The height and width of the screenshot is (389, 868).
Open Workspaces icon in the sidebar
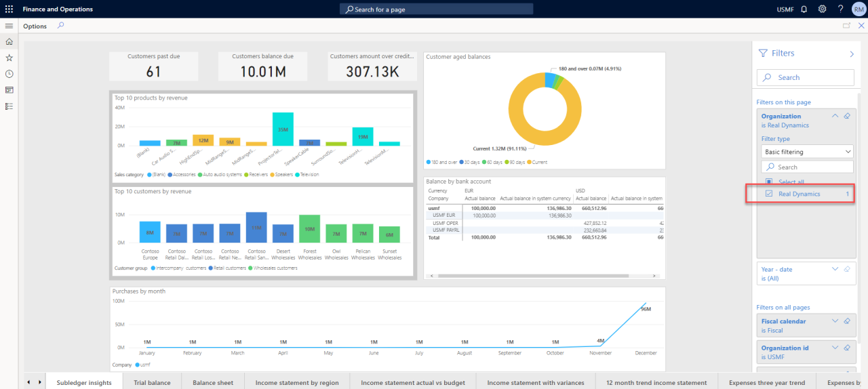click(x=9, y=90)
